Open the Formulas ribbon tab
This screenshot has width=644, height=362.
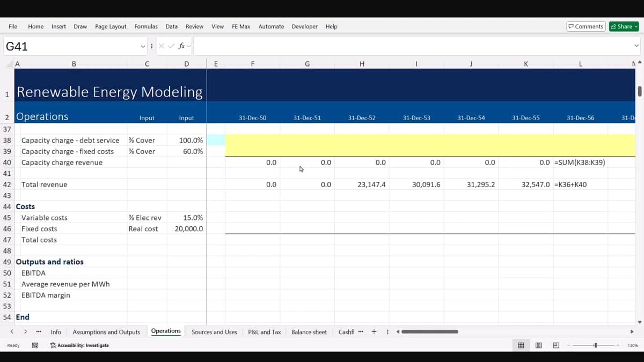(146, 26)
